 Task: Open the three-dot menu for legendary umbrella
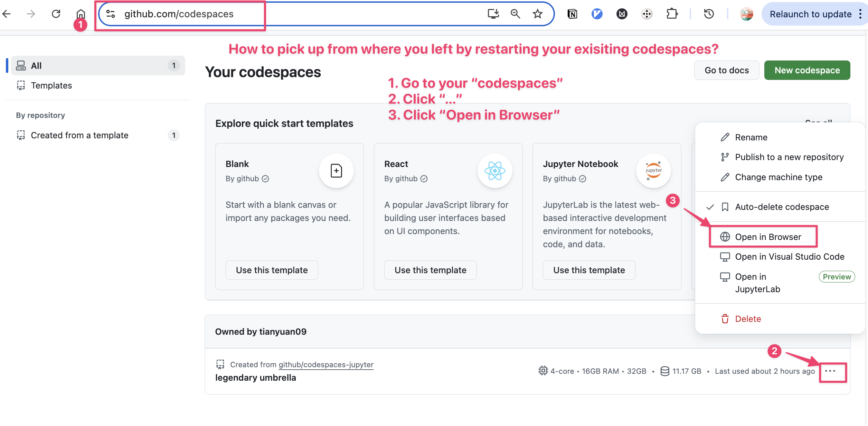(x=830, y=371)
